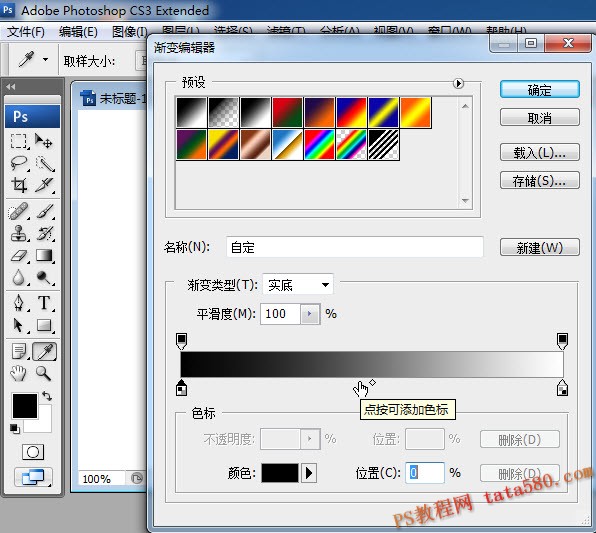
Task: Open the eyedropper tool preset picker arrow
Action: click(46, 59)
